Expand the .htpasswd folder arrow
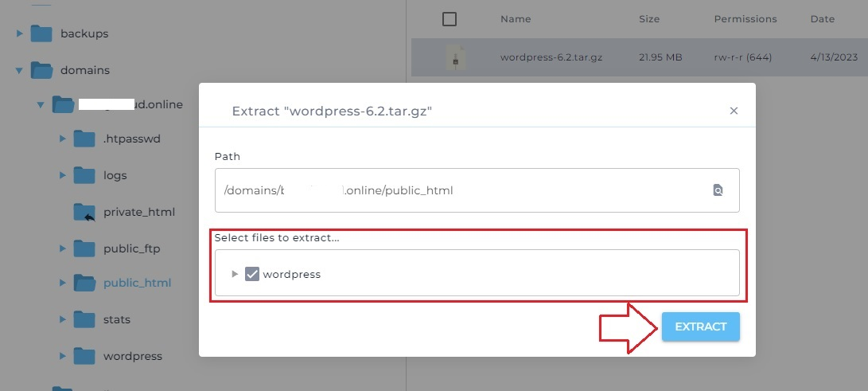The height and width of the screenshot is (391, 868). tap(63, 139)
